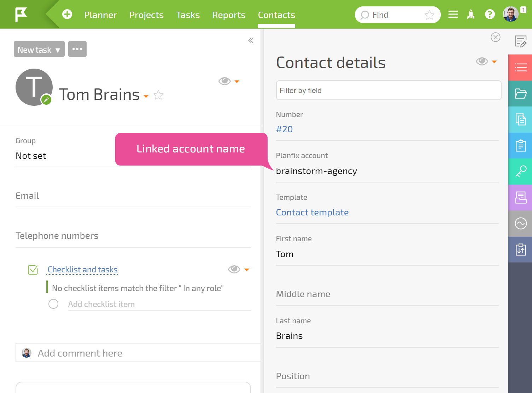Image resolution: width=532 pixels, height=393 pixels.
Task: Expand the New task dropdown
Action: click(39, 49)
